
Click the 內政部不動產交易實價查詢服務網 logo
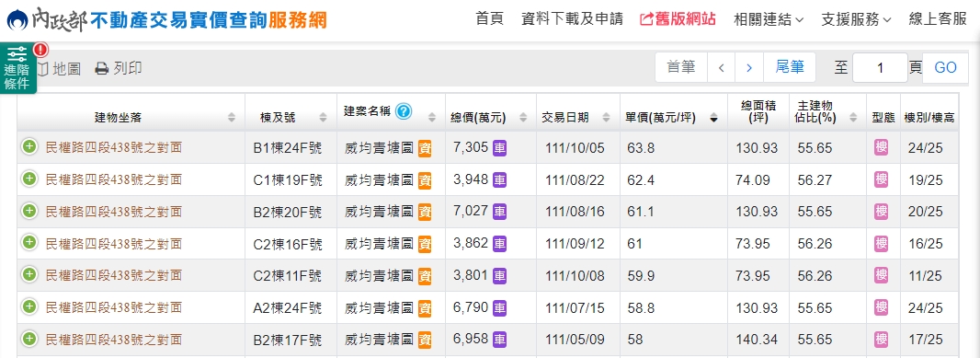[x=166, y=20]
